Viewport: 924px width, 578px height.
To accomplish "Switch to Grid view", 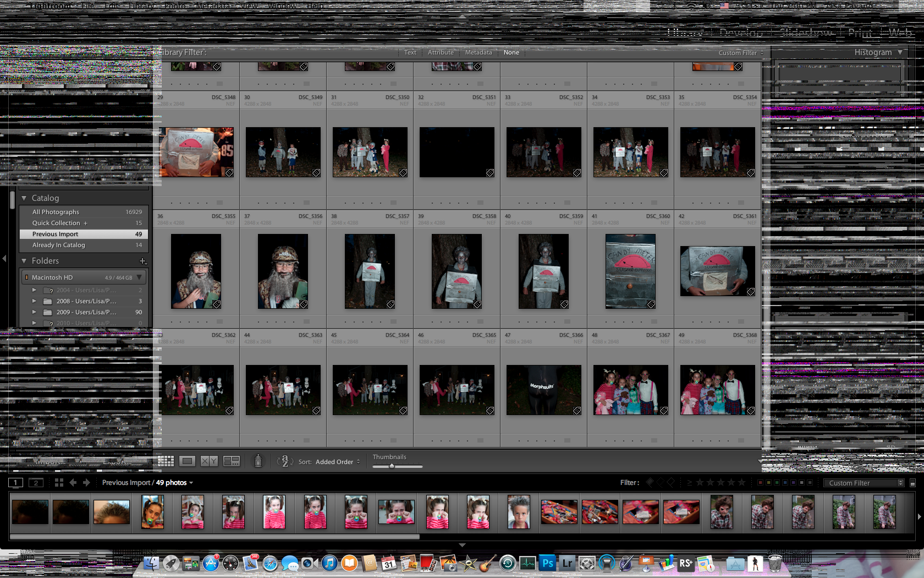I will 166,461.
